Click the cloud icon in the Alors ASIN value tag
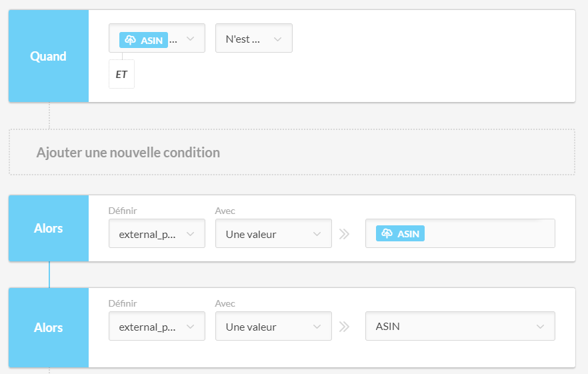Viewport: 588px width, 374px height. click(387, 233)
